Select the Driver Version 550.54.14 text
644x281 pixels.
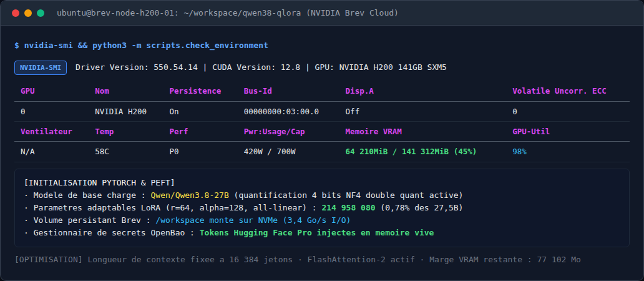pos(137,67)
